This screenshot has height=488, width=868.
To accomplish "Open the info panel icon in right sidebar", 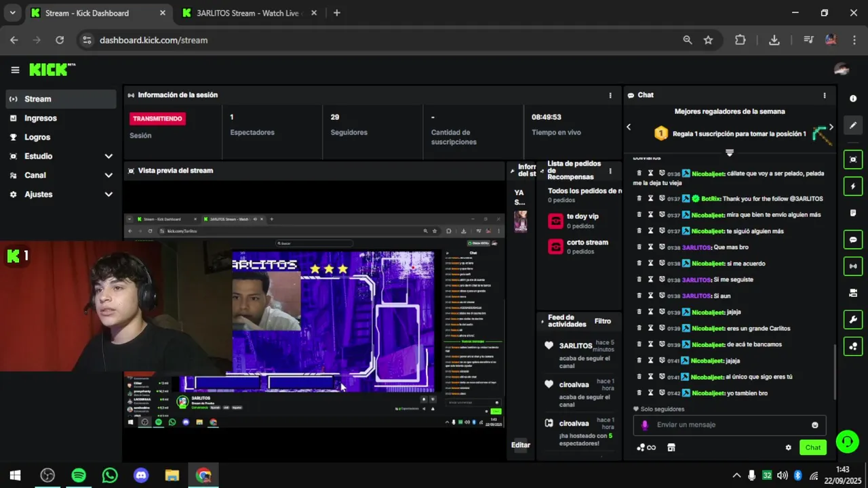I will pos(853,98).
